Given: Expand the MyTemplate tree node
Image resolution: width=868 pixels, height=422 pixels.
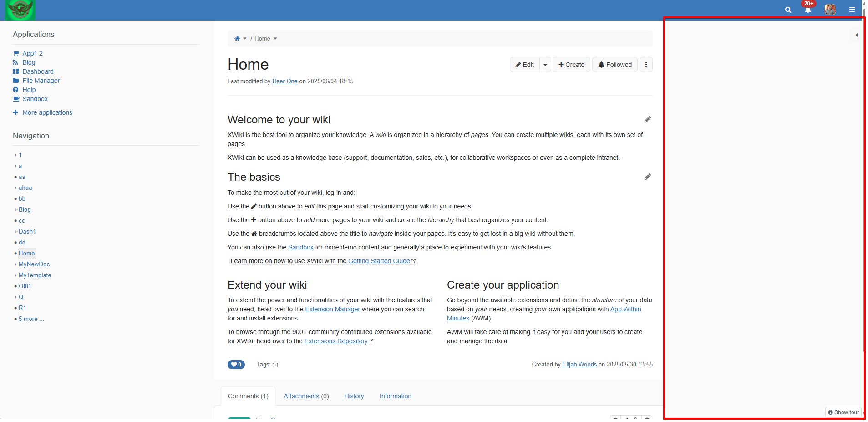Looking at the screenshot, I should (x=15, y=275).
